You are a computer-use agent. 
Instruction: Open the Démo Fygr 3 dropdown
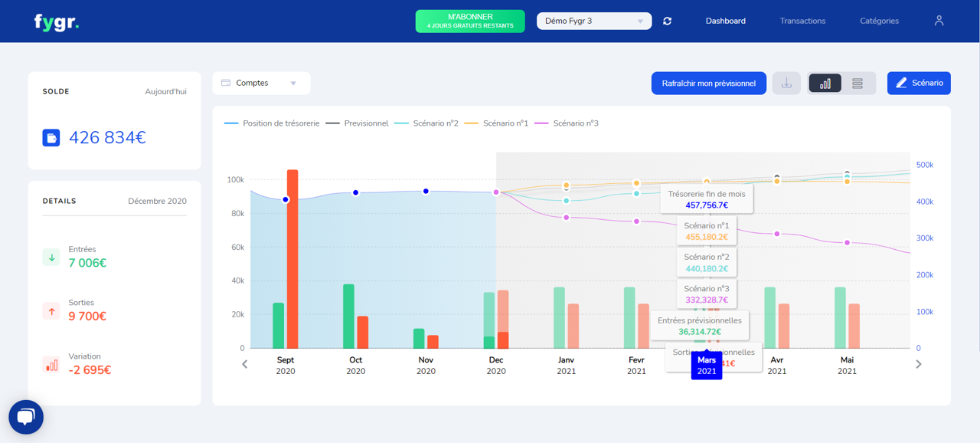[x=594, y=21]
